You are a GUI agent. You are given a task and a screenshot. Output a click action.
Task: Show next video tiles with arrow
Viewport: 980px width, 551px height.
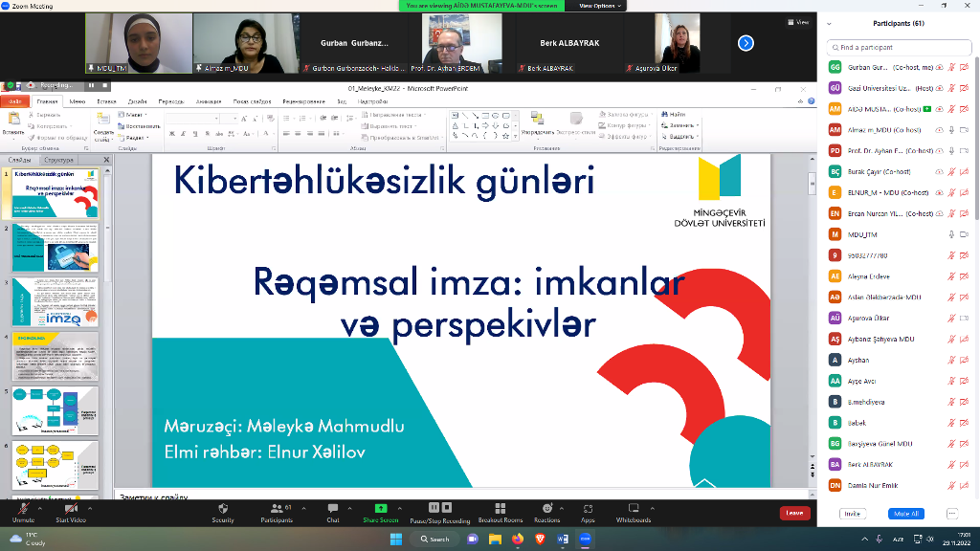[746, 43]
